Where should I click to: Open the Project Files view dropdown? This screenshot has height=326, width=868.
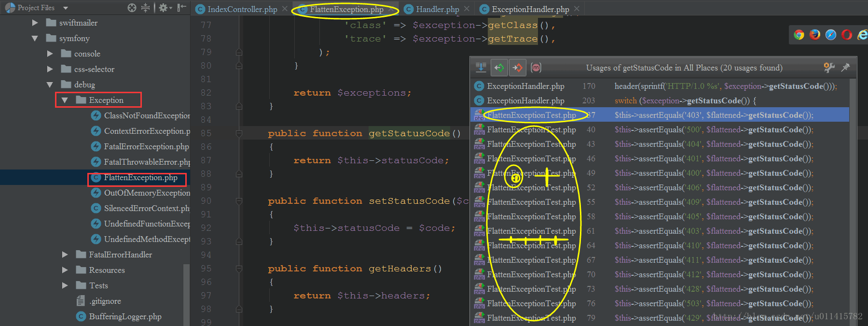click(66, 8)
